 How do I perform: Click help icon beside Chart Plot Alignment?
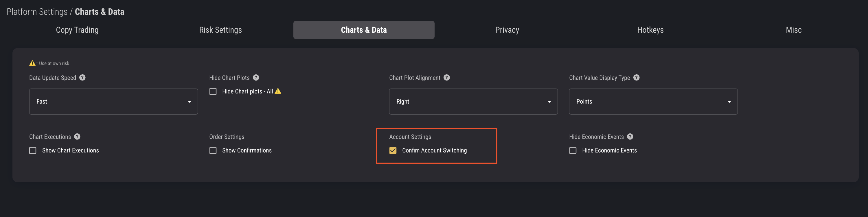coord(447,78)
